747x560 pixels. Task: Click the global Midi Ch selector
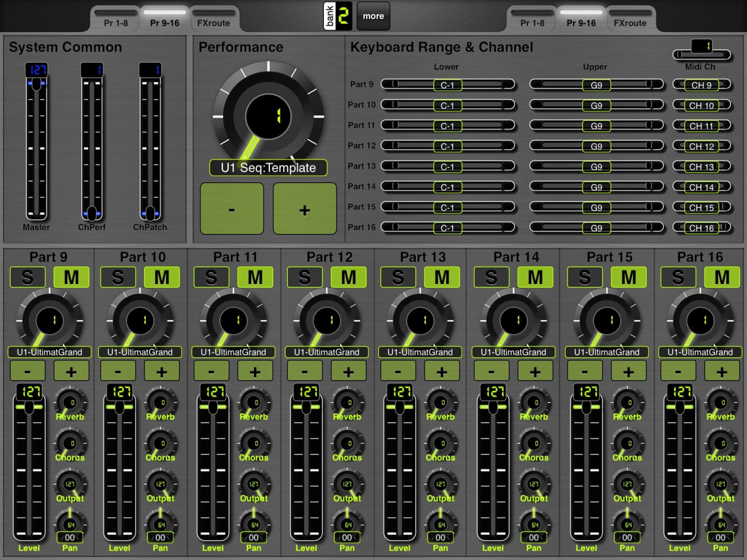coord(702,50)
